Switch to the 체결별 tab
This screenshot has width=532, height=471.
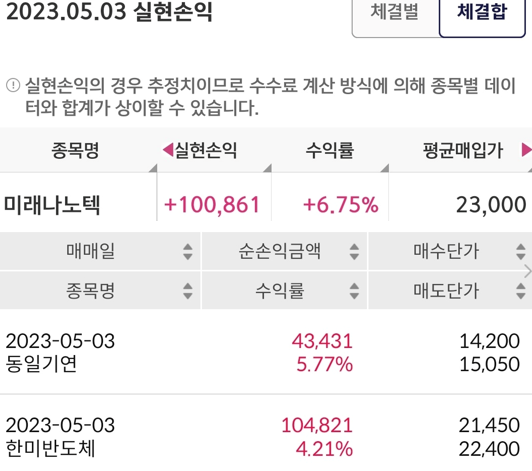coord(395,14)
